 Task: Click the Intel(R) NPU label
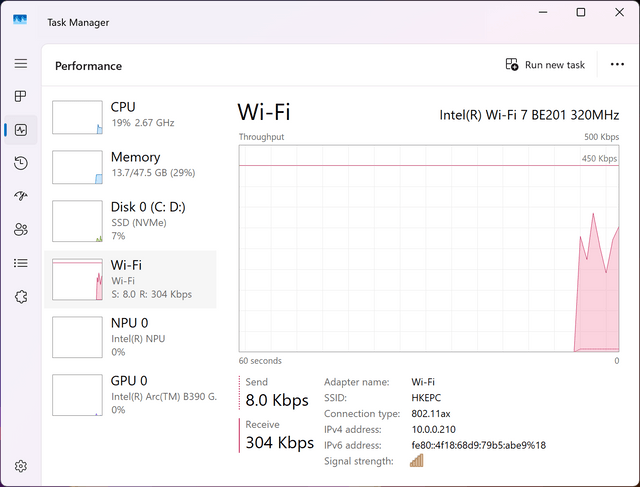coord(138,338)
